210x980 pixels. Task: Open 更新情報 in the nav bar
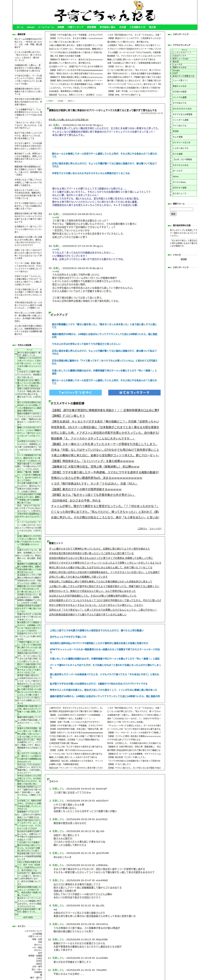[x=91, y=27]
